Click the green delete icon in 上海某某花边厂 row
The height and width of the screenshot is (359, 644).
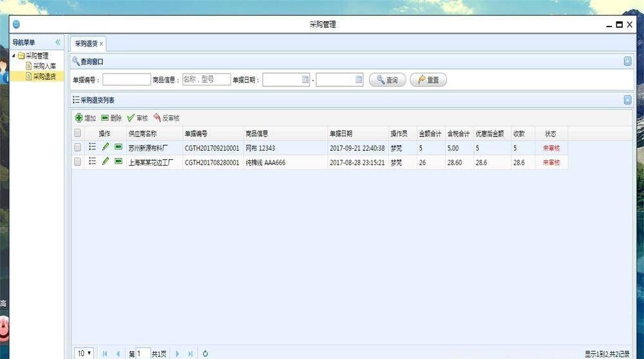(118, 162)
